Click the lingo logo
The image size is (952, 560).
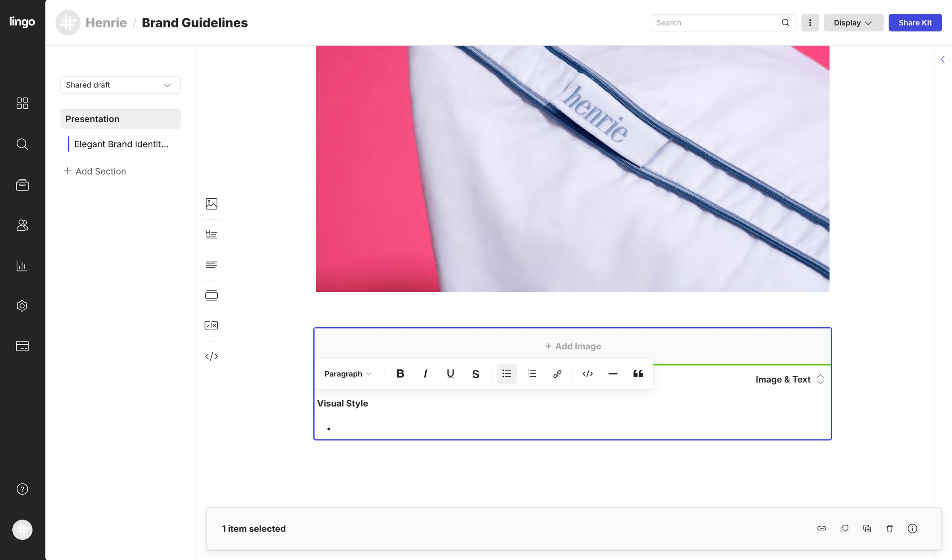point(22,22)
